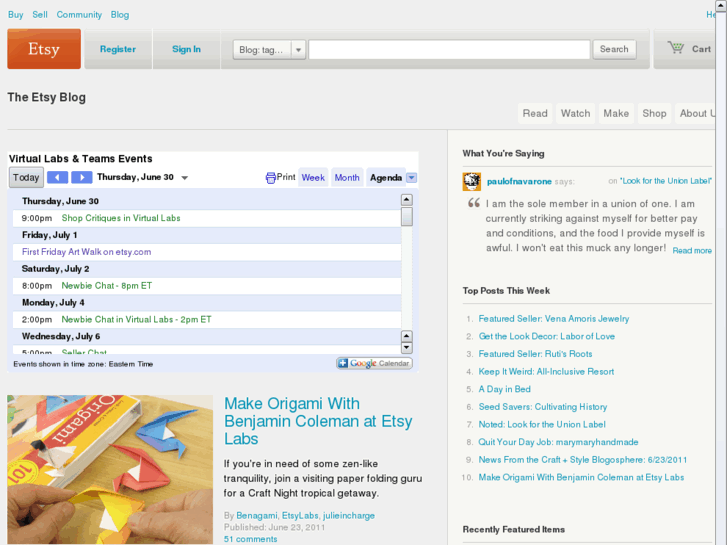Open Get the Look Decor: Labor of Love

pyautogui.click(x=547, y=336)
